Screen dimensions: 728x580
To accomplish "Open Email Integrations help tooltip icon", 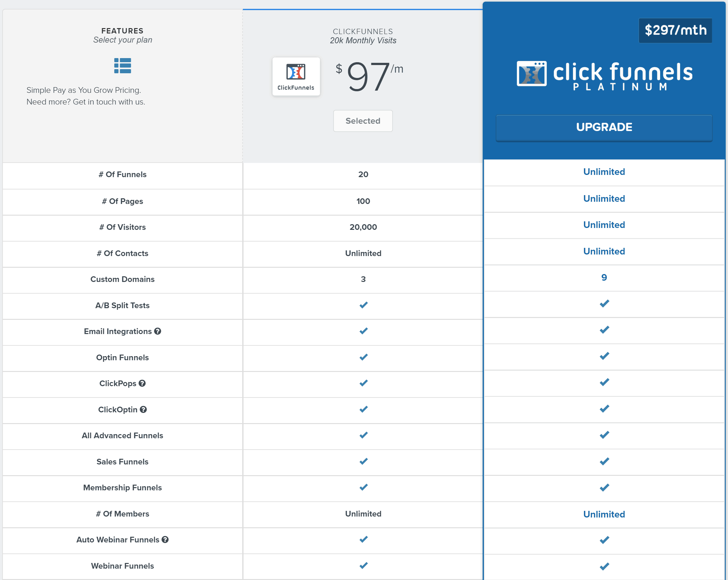I will pos(158,331).
